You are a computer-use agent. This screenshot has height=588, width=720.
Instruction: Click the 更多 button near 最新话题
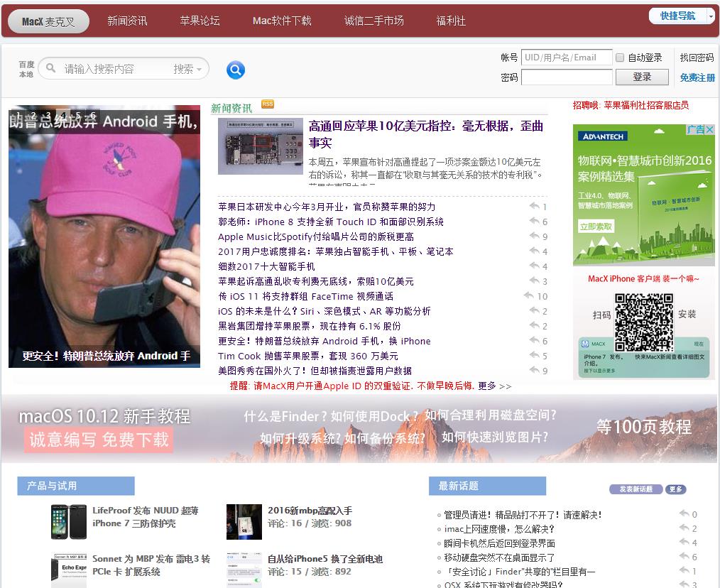click(675, 489)
